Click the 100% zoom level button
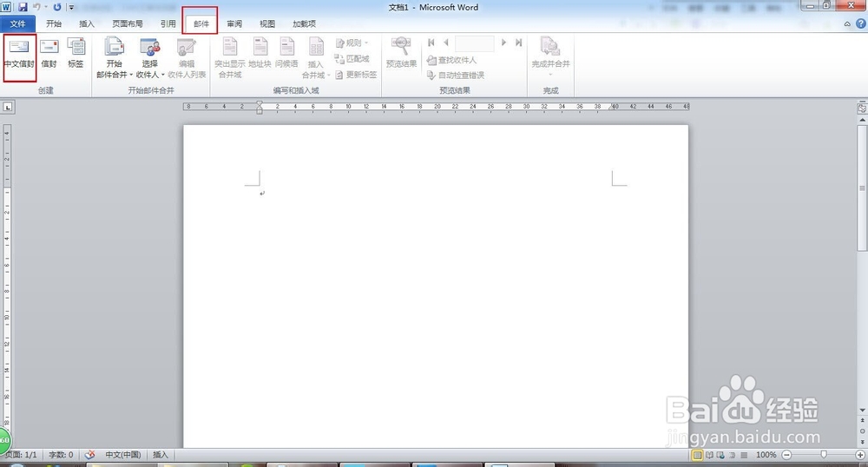Screen dimensions: 868x467 [766, 455]
